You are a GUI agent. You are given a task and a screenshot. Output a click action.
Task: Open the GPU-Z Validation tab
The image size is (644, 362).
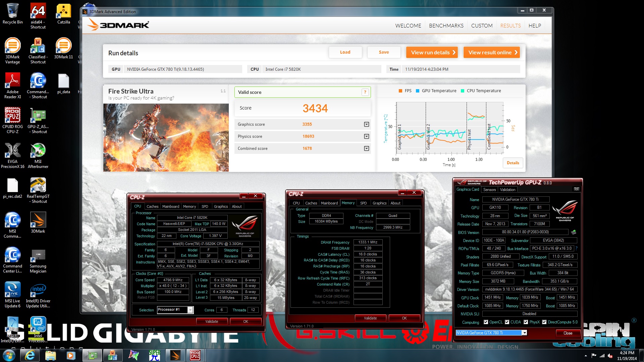[x=507, y=190]
